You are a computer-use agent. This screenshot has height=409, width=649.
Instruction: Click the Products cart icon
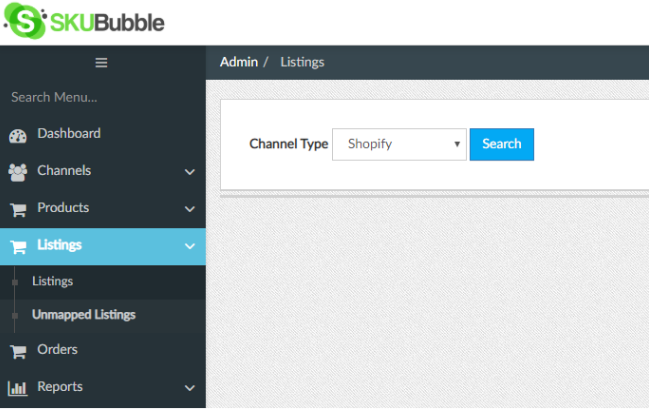(x=17, y=209)
